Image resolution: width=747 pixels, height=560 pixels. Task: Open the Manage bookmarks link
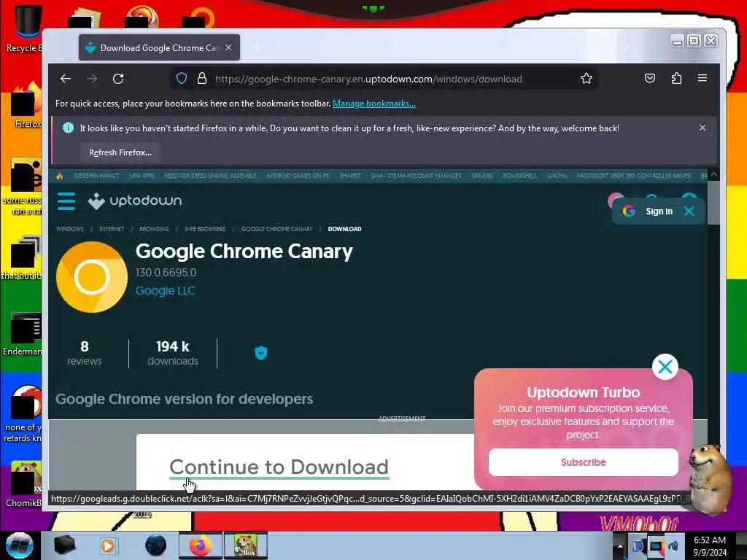click(x=374, y=104)
